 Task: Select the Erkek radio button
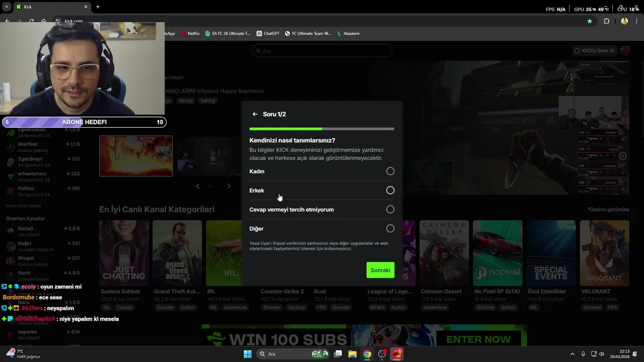coord(390,191)
